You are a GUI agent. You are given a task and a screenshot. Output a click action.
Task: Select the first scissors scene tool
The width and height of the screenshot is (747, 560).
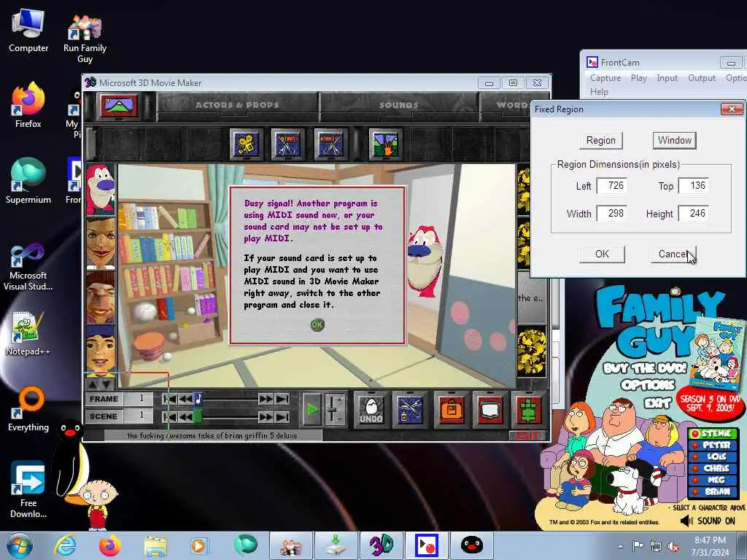[x=287, y=144]
